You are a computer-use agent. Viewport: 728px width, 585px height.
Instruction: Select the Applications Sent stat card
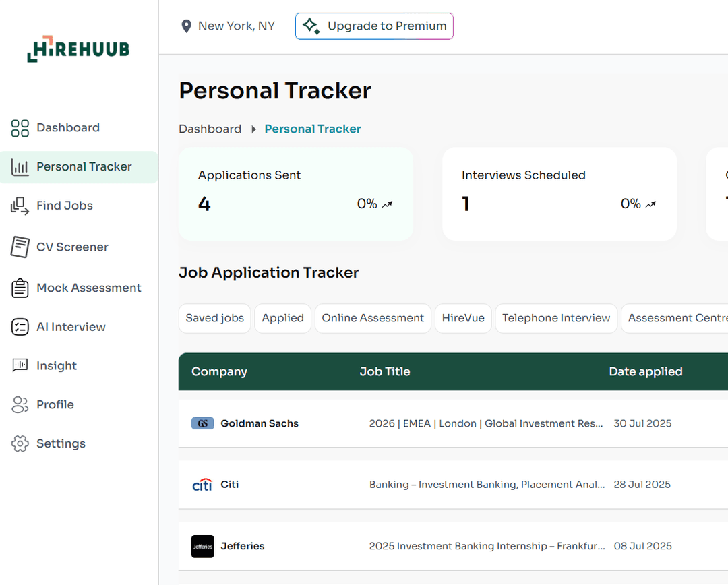pyautogui.click(x=296, y=193)
